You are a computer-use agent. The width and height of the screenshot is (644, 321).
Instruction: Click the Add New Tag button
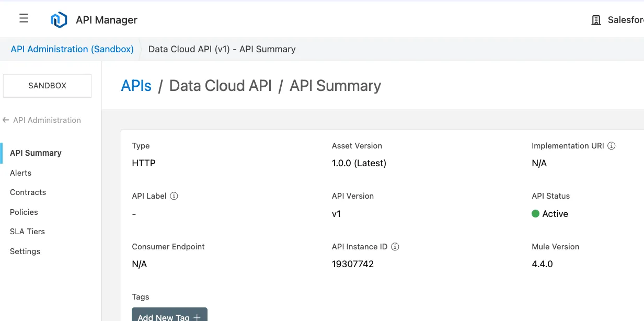click(x=169, y=314)
